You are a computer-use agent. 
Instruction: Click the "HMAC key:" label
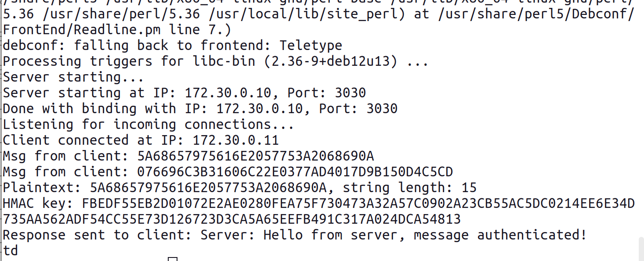click(x=38, y=204)
